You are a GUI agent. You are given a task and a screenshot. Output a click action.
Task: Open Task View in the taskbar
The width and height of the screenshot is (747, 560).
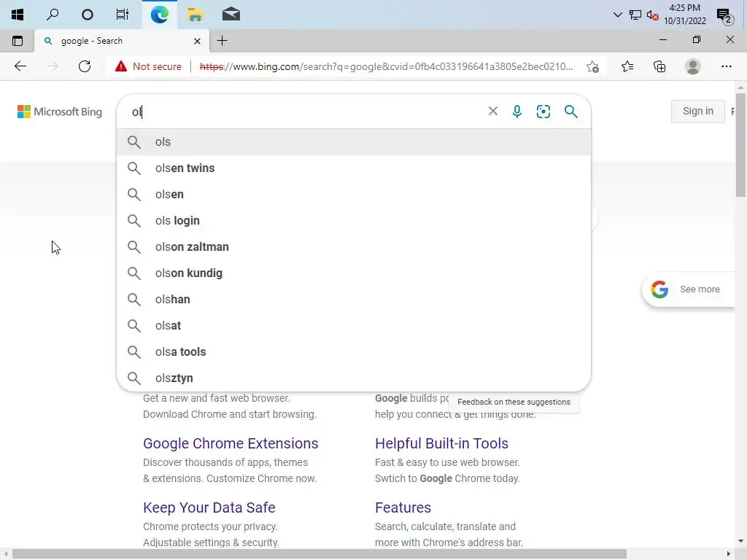click(123, 15)
